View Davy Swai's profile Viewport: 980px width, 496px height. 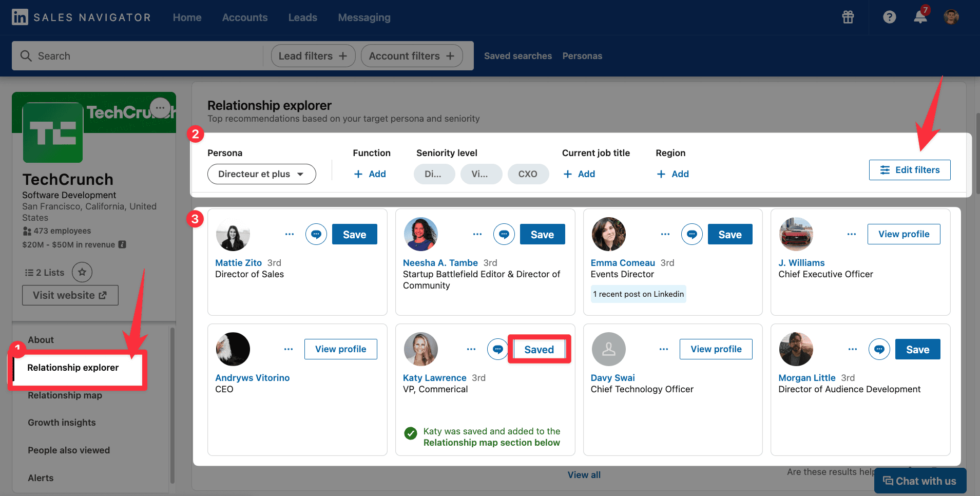pyautogui.click(x=716, y=349)
